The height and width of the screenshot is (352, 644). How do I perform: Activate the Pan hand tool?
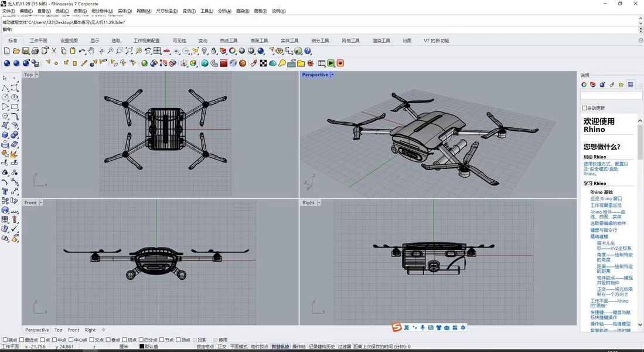91,50
